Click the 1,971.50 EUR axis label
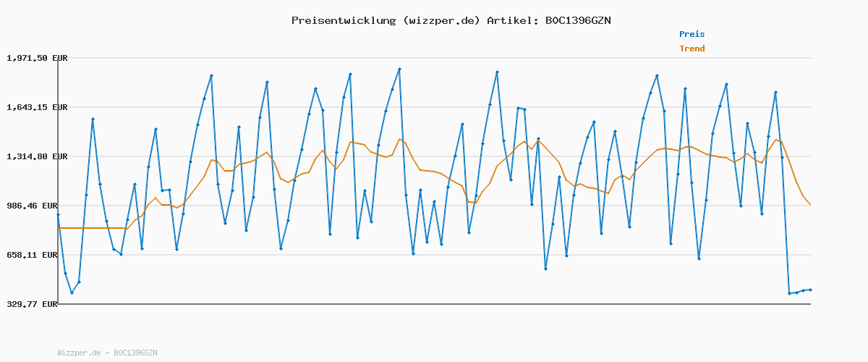Screen dimensions: 868x362 coord(37,58)
